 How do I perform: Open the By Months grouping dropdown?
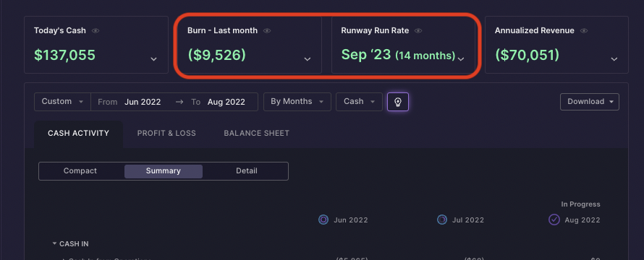(297, 102)
